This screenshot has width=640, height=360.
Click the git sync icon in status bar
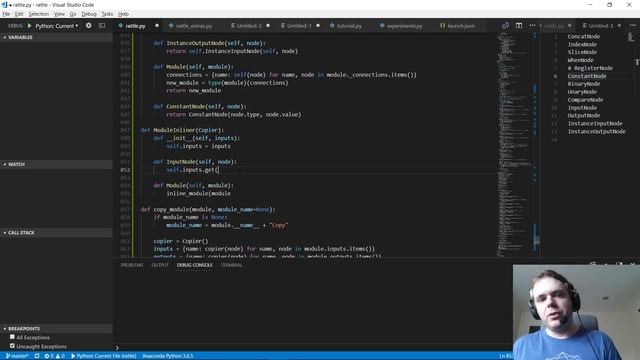point(37,356)
